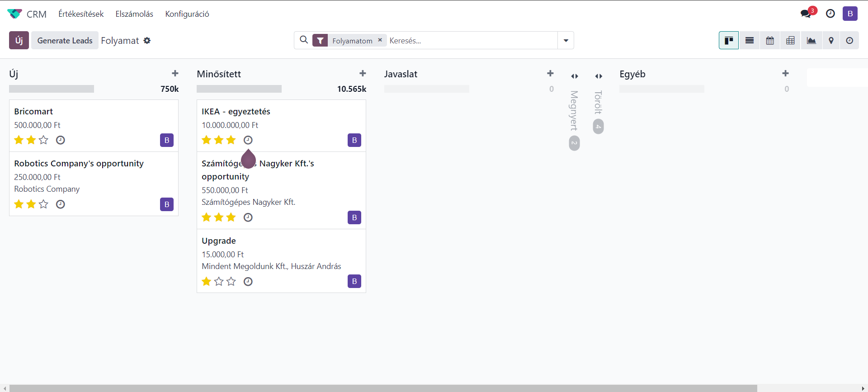Click the search magnifier icon

(x=304, y=40)
